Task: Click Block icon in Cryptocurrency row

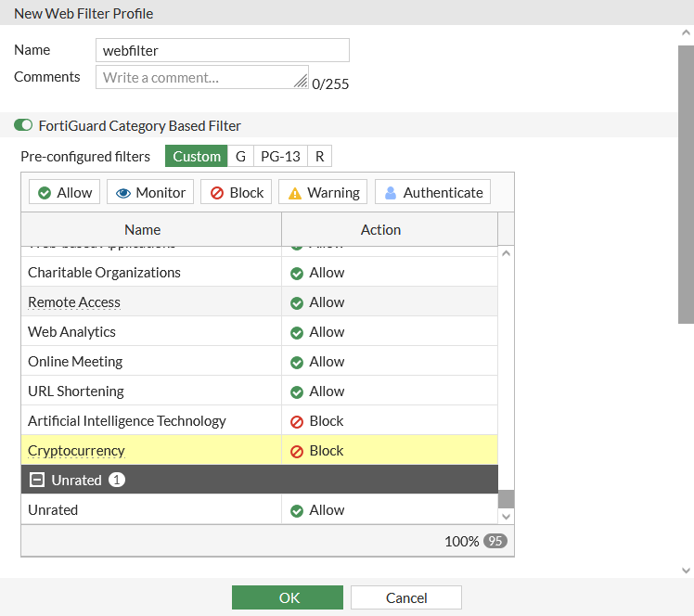Action: [x=297, y=451]
